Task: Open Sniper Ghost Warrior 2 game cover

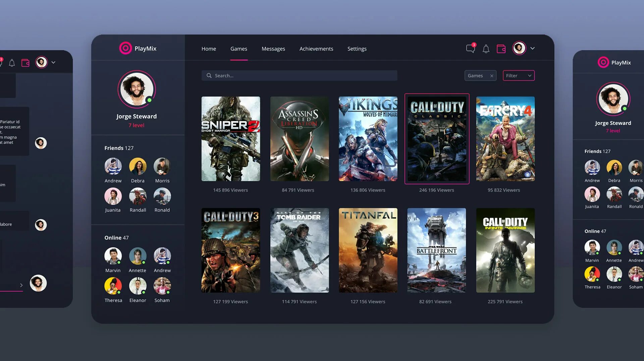Action: [231, 139]
